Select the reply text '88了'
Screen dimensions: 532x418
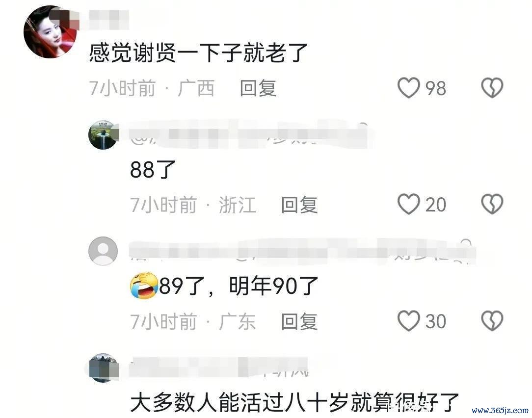tap(153, 169)
